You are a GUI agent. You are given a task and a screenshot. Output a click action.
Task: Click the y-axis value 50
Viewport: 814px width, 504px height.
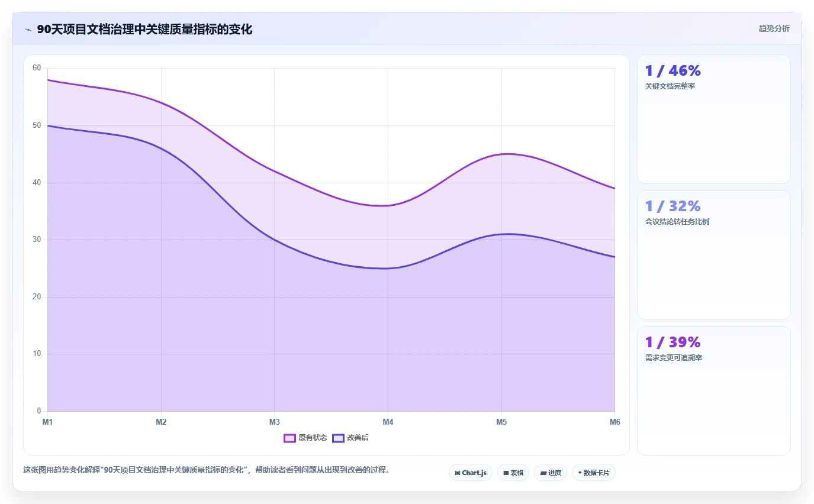pos(37,125)
